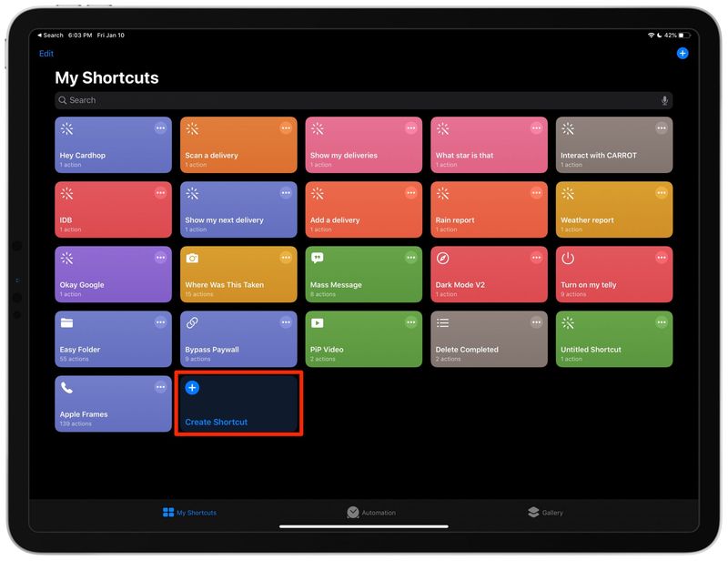
Task: Open options for What star is that
Action: [x=536, y=128]
